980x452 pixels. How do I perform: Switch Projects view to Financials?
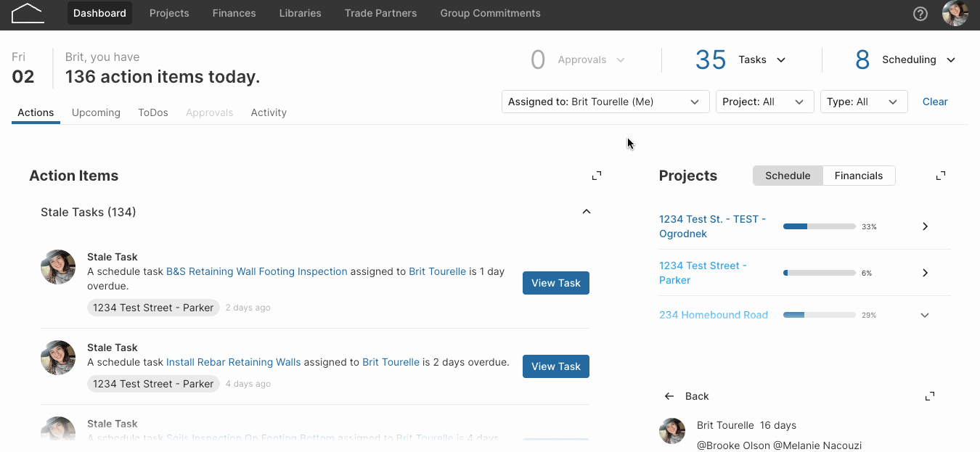click(859, 176)
